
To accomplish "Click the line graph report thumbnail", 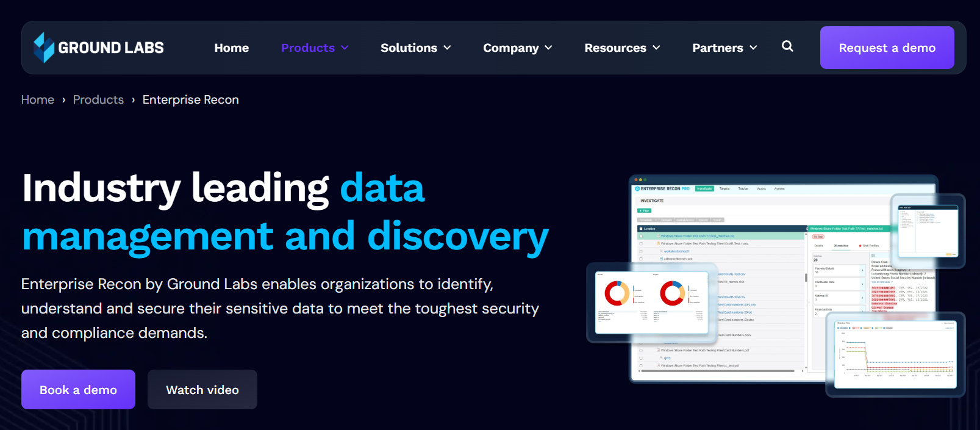I will pyautogui.click(x=895, y=354).
